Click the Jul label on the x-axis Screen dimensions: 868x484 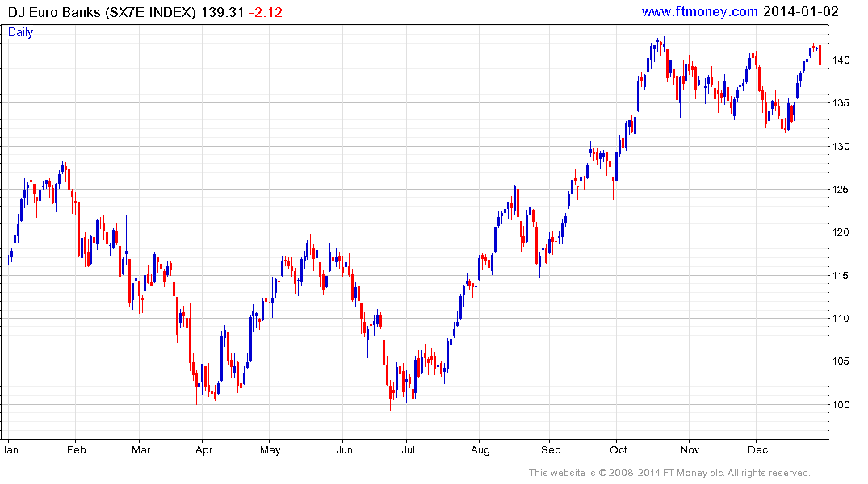408,449
